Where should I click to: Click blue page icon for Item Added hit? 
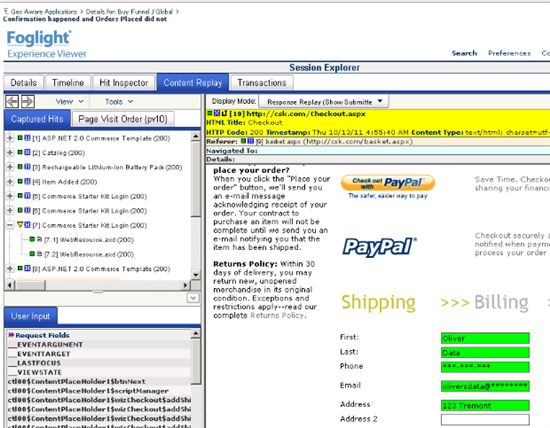click(27, 181)
